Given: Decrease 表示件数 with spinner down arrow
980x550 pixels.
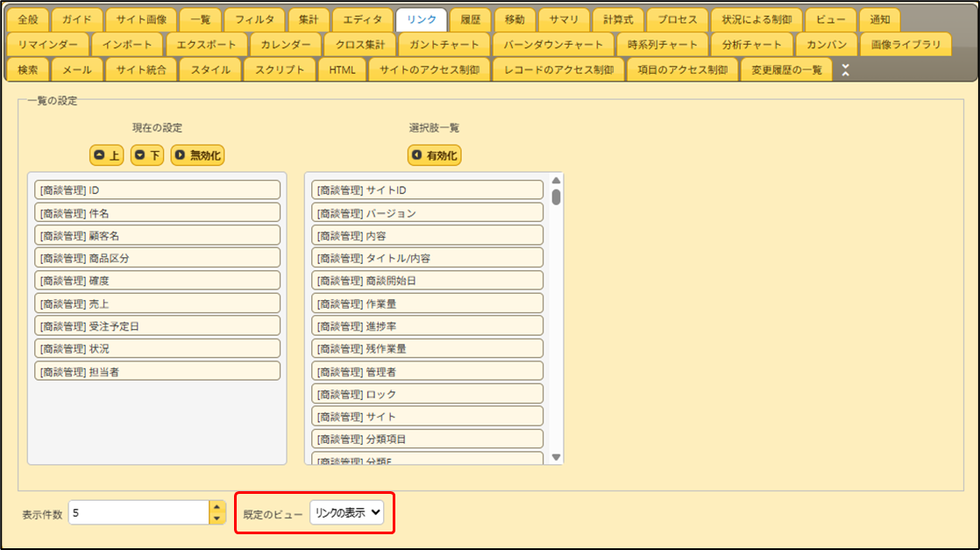Looking at the screenshot, I should click(x=217, y=518).
